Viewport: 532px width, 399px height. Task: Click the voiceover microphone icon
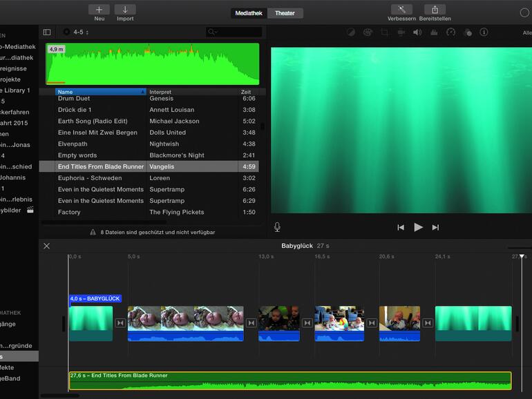(x=277, y=227)
